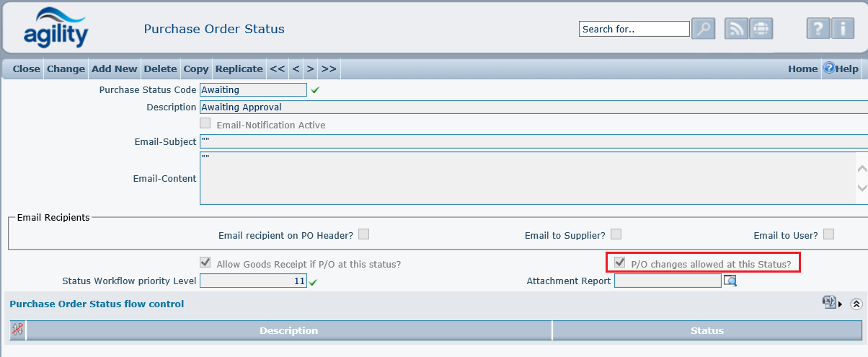The image size is (868, 357).
Task: Click Change in the toolbar
Action: pos(66,69)
